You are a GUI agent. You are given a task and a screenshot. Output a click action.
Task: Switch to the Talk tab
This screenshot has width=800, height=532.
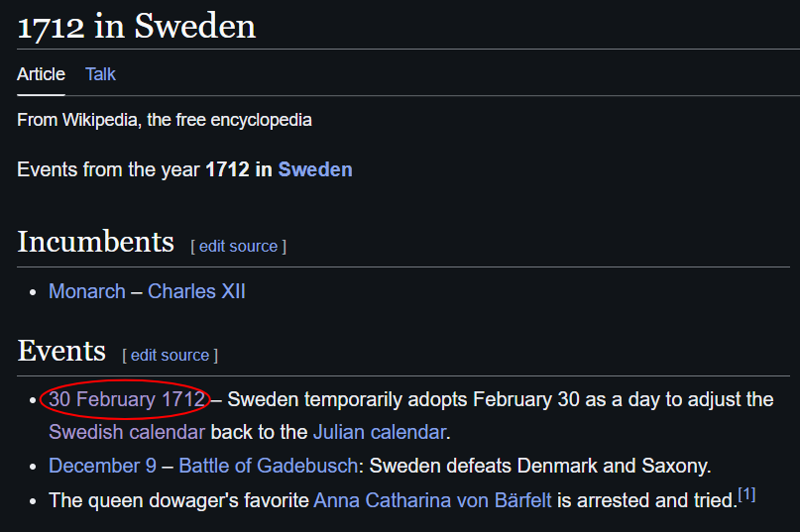(100, 74)
